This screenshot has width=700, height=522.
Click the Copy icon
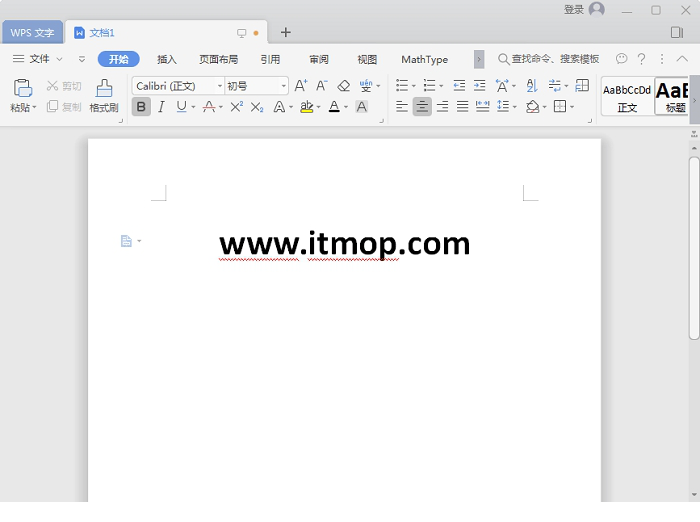click(x=52, y=106)
